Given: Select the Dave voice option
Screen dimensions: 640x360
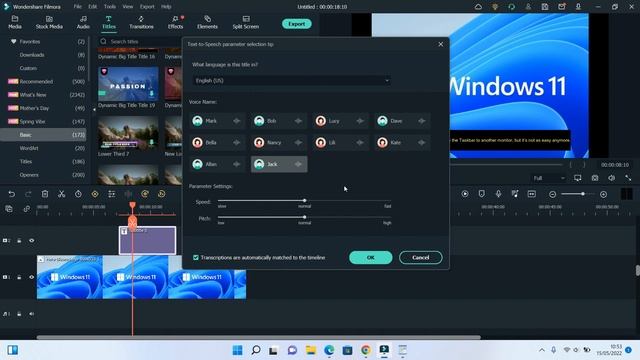Looking at the screenshot, I should [402, 121].
